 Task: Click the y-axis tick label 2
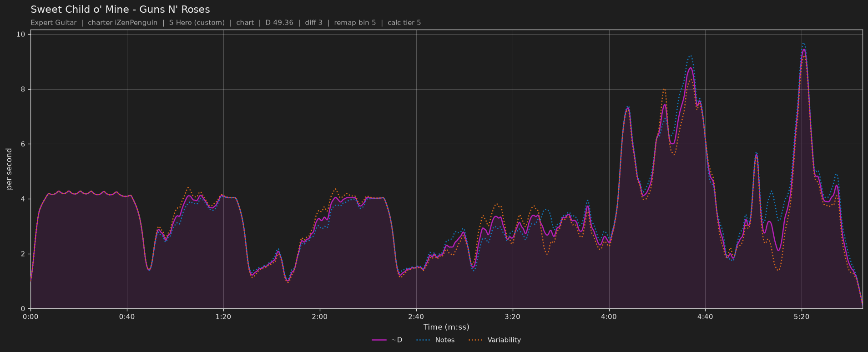pos(23,254)
